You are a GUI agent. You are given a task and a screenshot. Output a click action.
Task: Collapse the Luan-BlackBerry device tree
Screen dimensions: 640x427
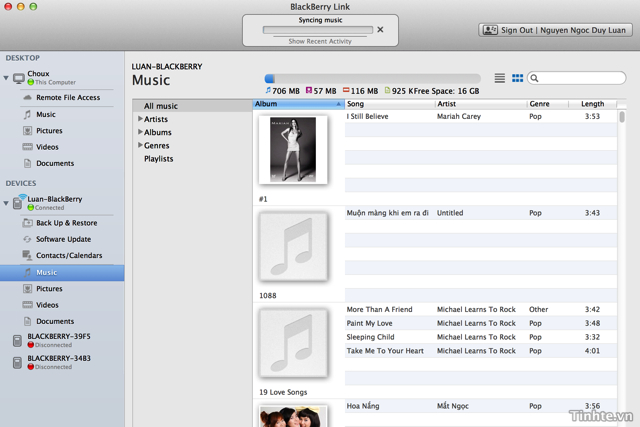6,203
